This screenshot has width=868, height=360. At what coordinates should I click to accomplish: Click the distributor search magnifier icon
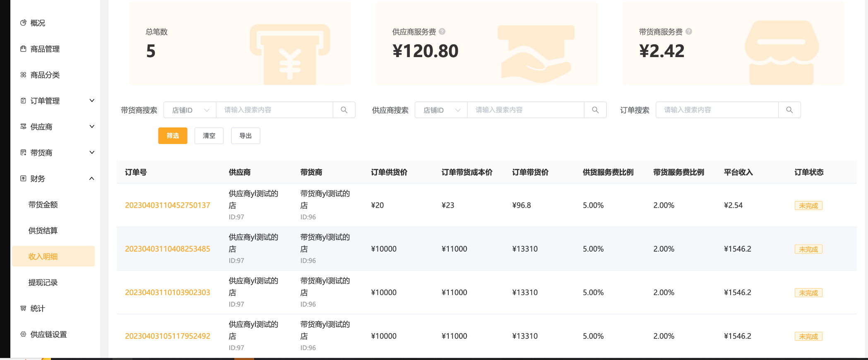(x=344, y=110)
